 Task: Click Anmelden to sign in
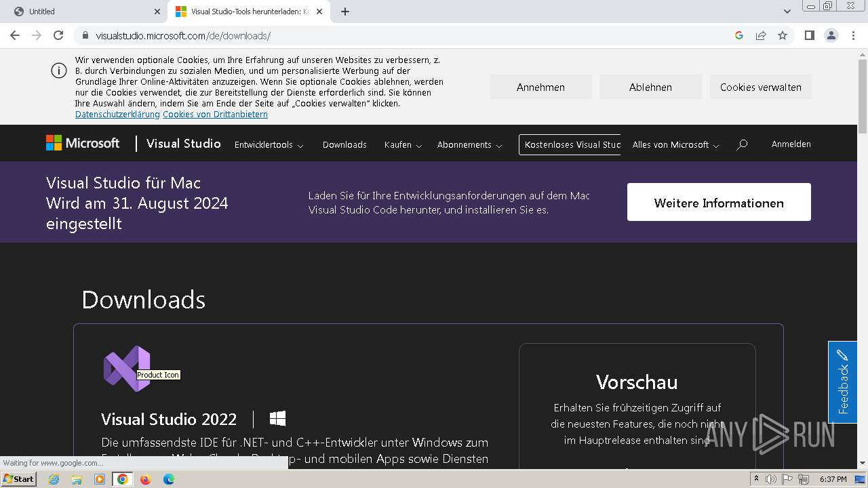pos(791,144)
